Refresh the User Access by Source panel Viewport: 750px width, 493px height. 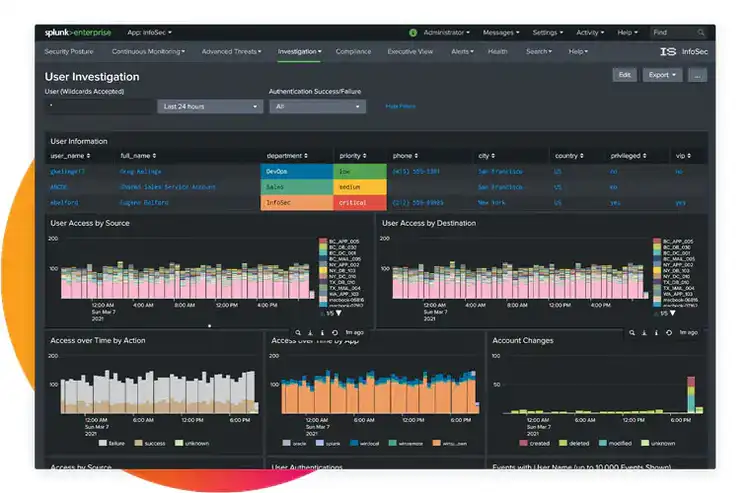click(x=334, y=332)
